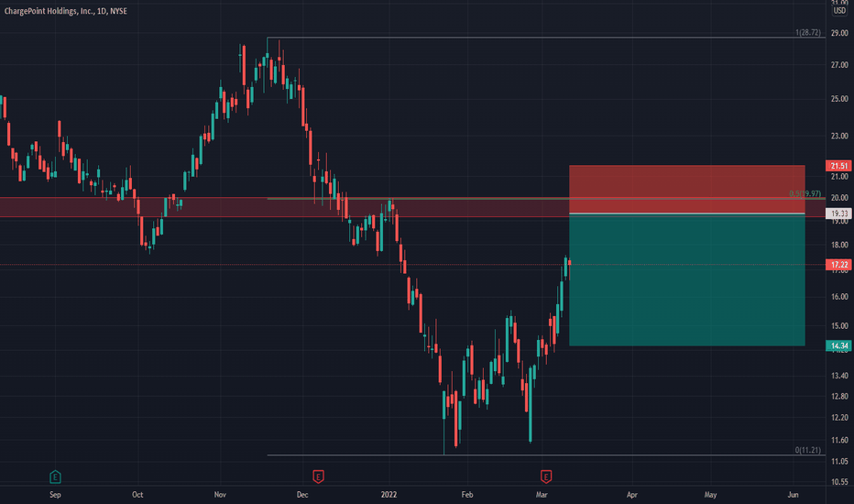
Task: Click the green earnings marker near Sep
Action: [x=55, y=477]
